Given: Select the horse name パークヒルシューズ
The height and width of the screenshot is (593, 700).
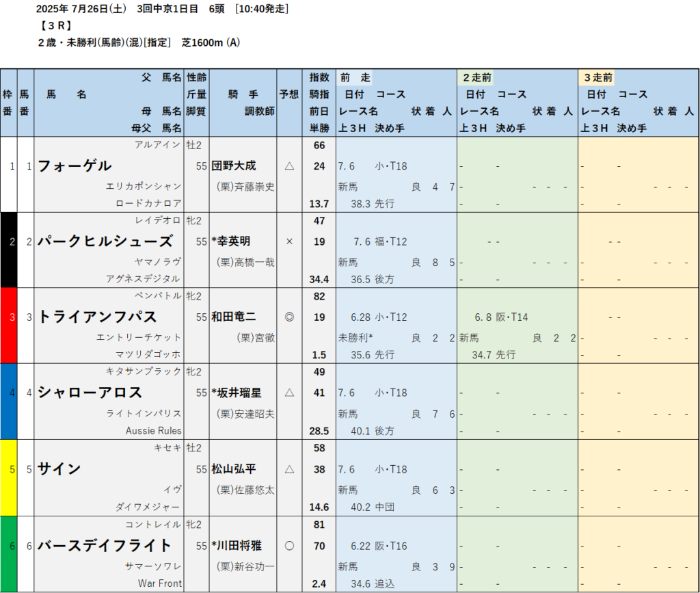Looking at the screenshot, I should [x=105, y=241].
